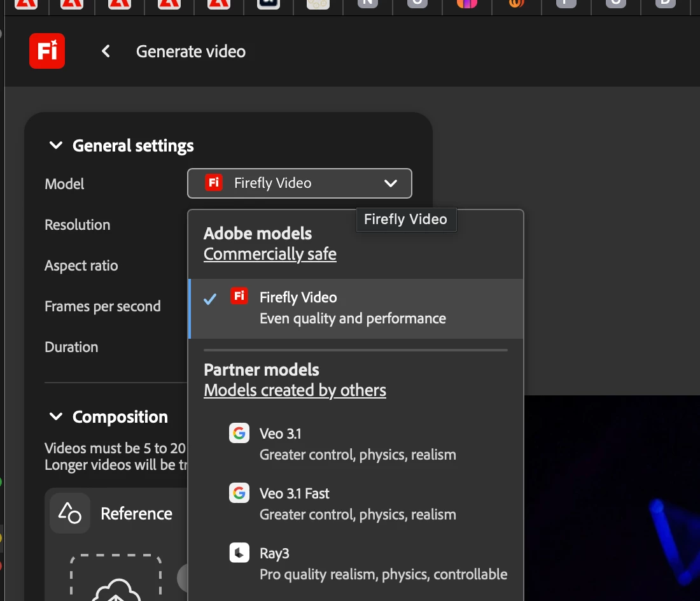Click the Duration label

pos(71,347)
